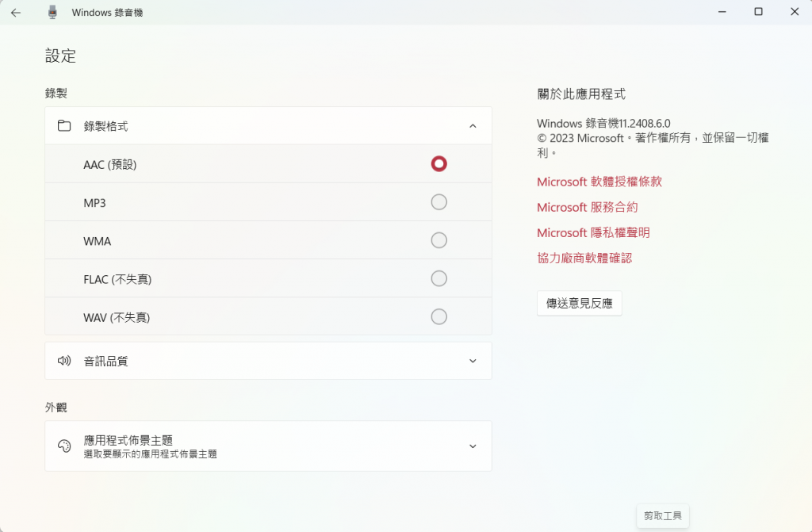
Task: Minimize the Windows 錄音機 window
Action: (x=722, y=12)
